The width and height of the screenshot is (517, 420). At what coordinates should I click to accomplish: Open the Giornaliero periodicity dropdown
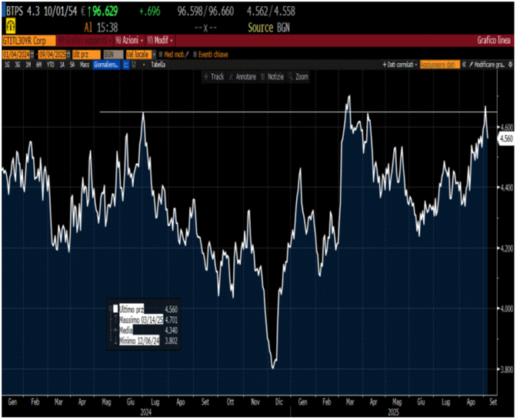point(106,65)
